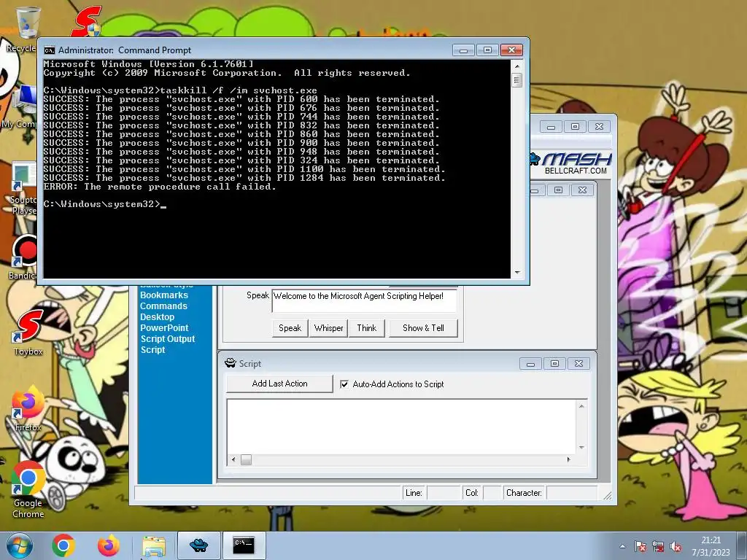Show hidden tray icons arrow
This screenshot has height=560, width=747.
(622, 546)
